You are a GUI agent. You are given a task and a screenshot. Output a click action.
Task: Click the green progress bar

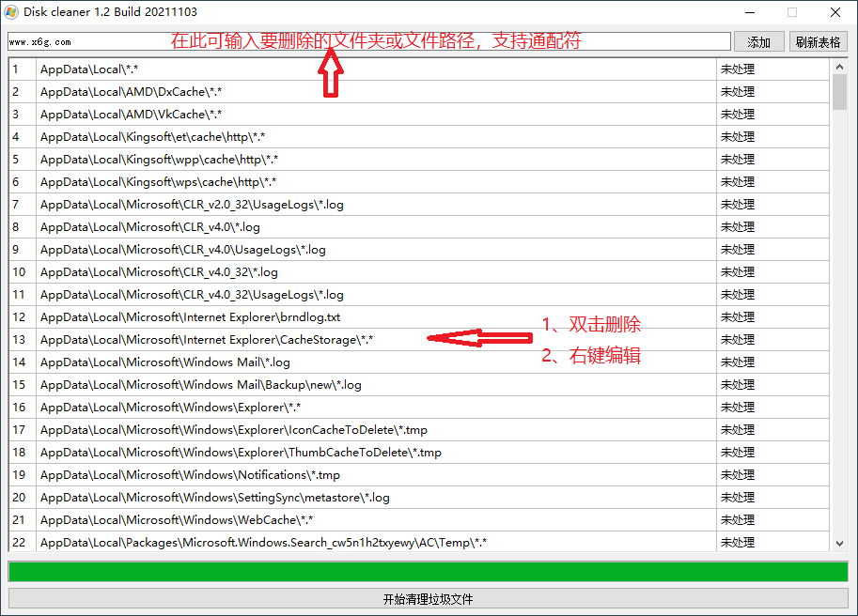(428, 572)
